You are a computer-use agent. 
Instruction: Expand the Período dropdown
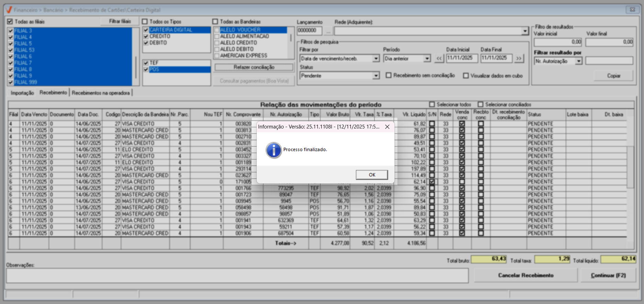[427, 59]
